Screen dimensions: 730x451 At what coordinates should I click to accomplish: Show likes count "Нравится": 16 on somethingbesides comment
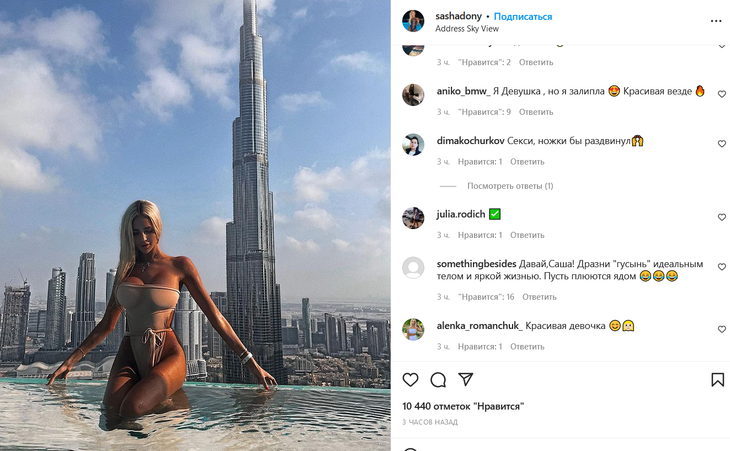[x=486, y=296]
